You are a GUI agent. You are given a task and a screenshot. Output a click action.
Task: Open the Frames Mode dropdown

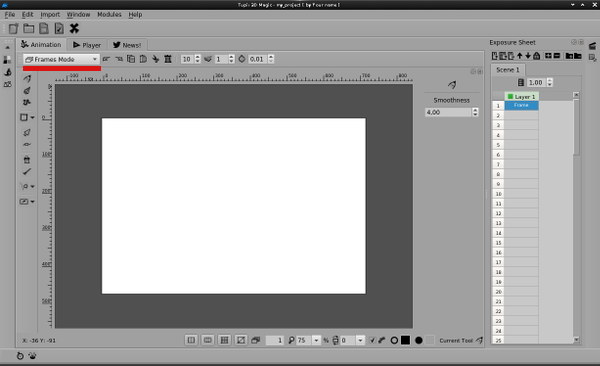[x=61, y=59]
